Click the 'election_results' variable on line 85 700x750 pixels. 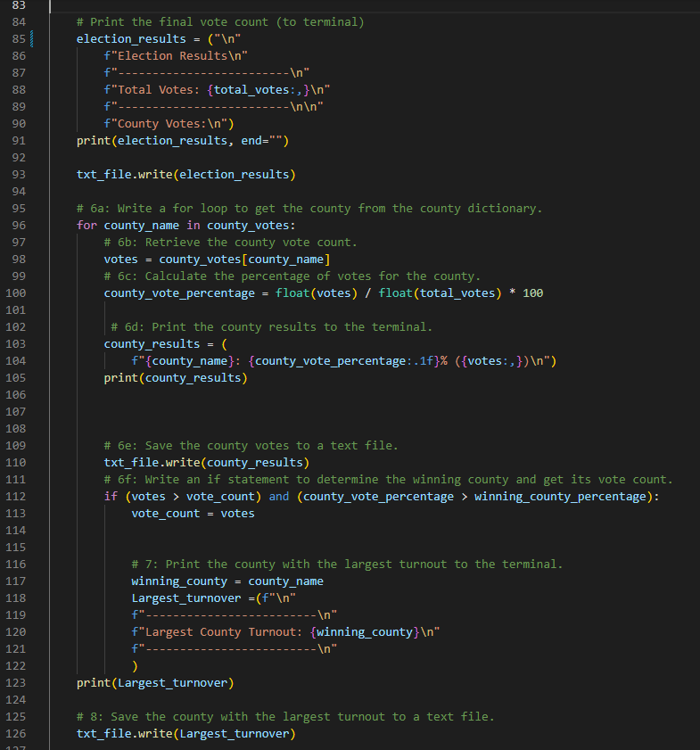(131, 39)
